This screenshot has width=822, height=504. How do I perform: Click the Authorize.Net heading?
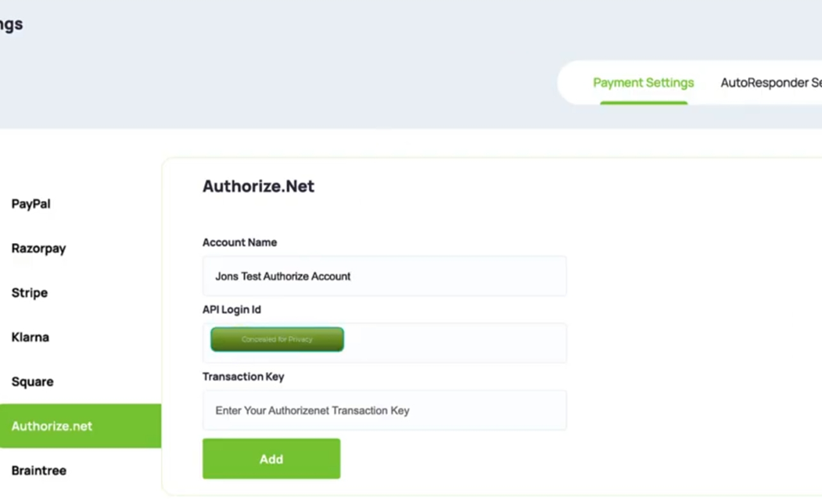258,186
